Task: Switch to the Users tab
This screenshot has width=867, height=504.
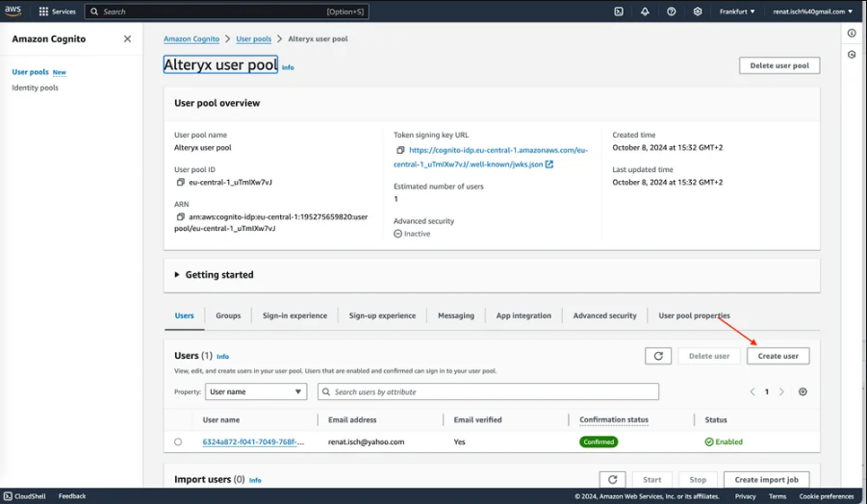Action: tap(184, 315)
